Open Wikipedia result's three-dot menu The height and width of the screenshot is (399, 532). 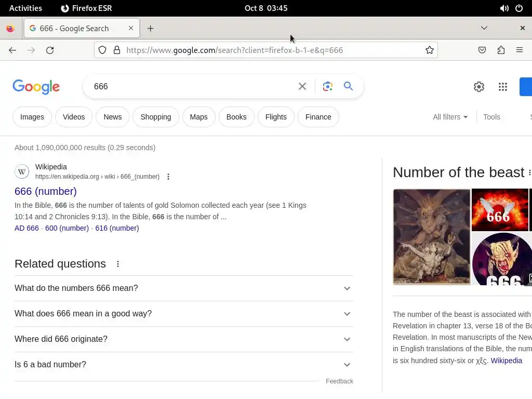[168, 177]
